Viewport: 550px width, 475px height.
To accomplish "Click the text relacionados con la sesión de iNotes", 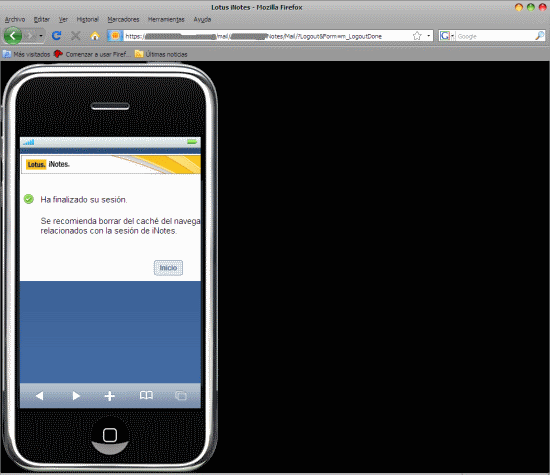I will pos(109,231).
